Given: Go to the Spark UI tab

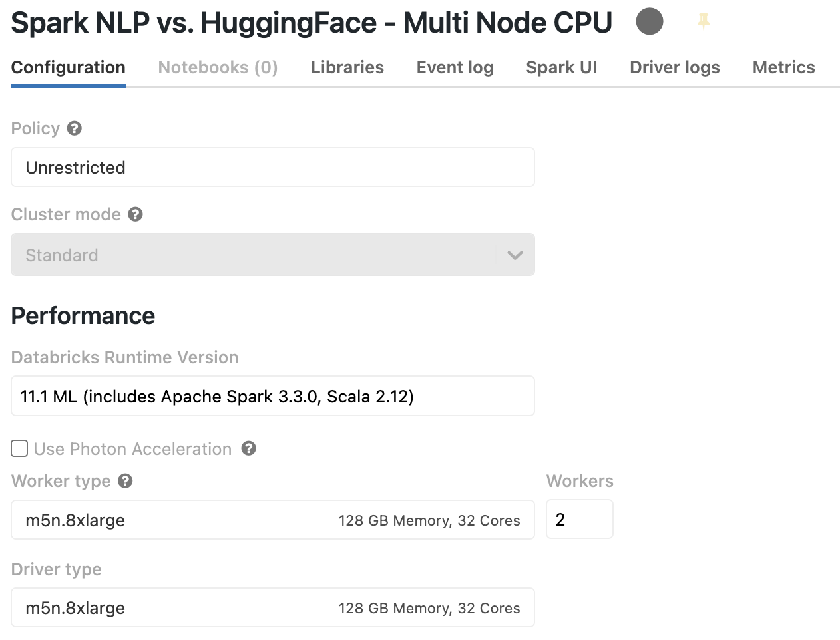Looking at the screenshot, I should (x=561, y=67).
